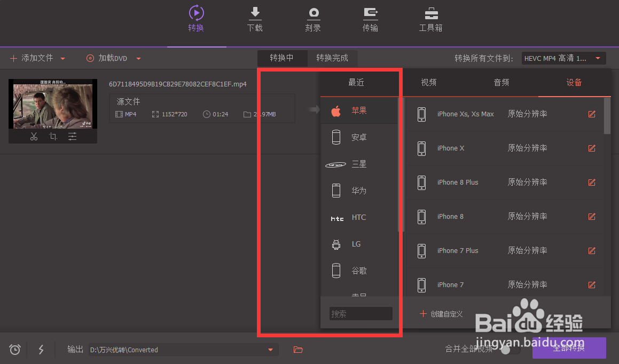Toggle the high-speed conversion lightning icon
The image size is (619, 364).
click(41, 350)
